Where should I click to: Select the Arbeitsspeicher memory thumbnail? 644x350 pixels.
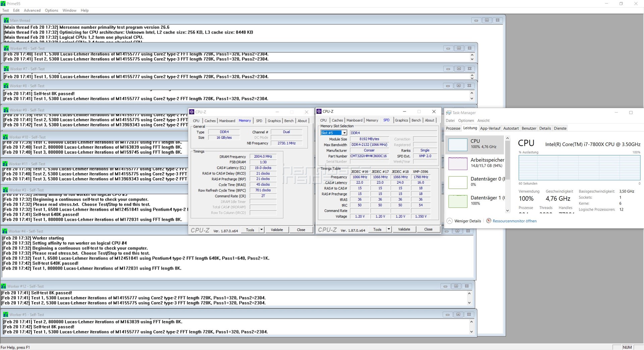tap(458, 164)
